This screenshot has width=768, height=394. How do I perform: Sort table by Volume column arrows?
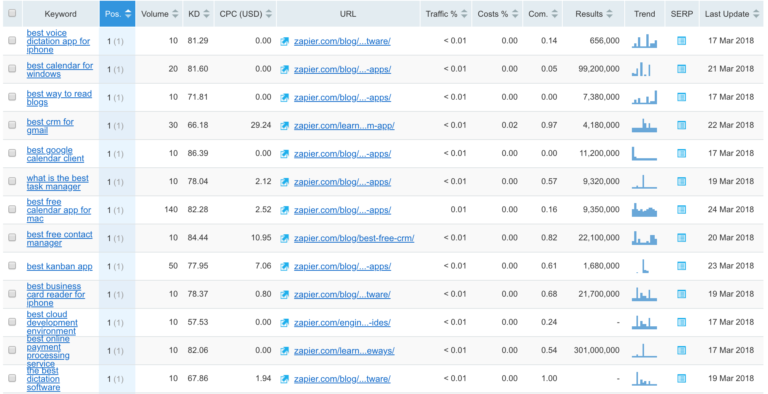(175, 14)
